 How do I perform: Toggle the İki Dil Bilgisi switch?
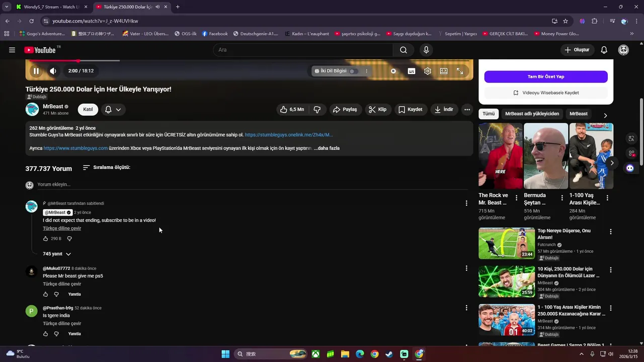pyautogui.click(x=354, y=71)
